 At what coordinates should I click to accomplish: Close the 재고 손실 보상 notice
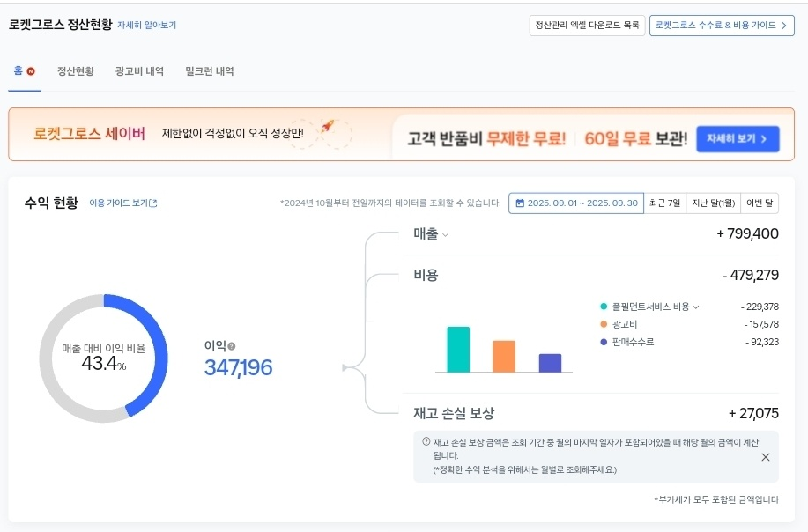765,457
